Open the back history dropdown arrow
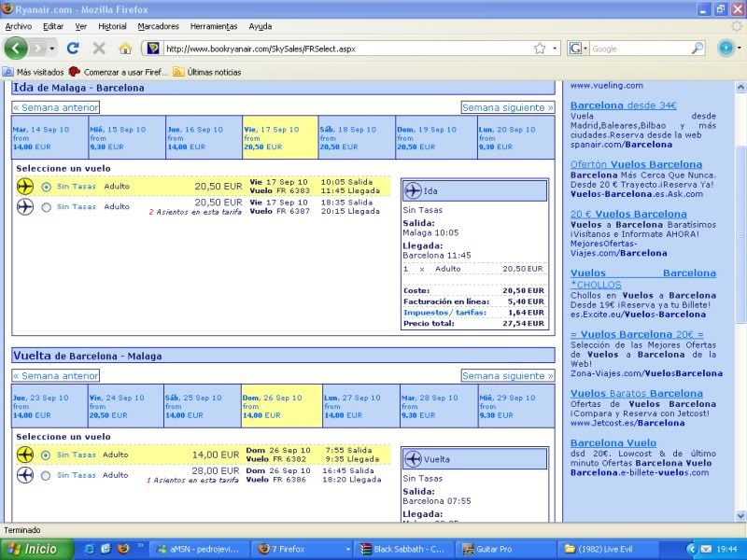 click(x=51, y=49)
